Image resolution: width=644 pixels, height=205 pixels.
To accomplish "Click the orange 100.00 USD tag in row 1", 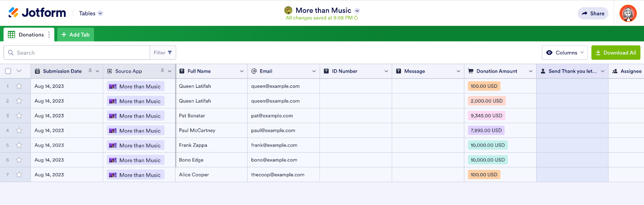I will point(484,86).
